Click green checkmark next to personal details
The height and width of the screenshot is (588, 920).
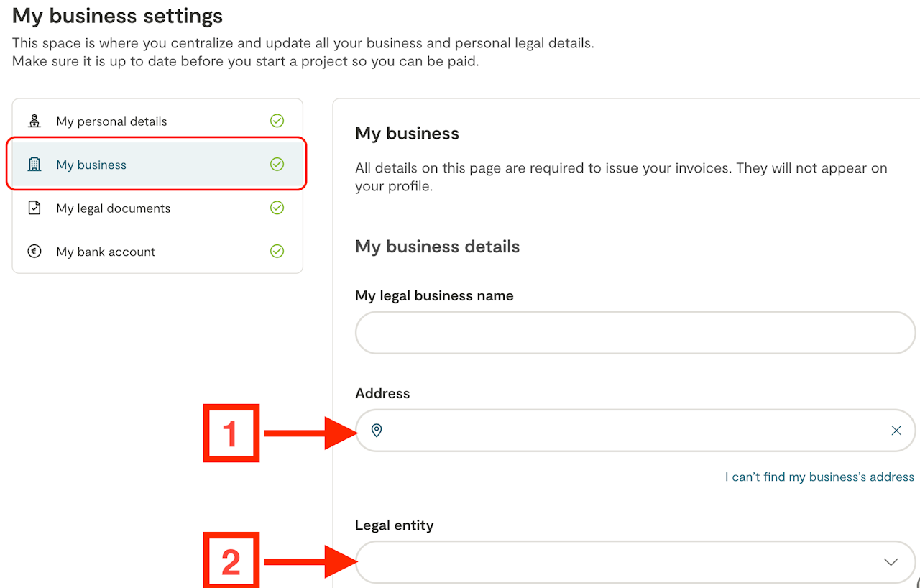tap(277, 121)
